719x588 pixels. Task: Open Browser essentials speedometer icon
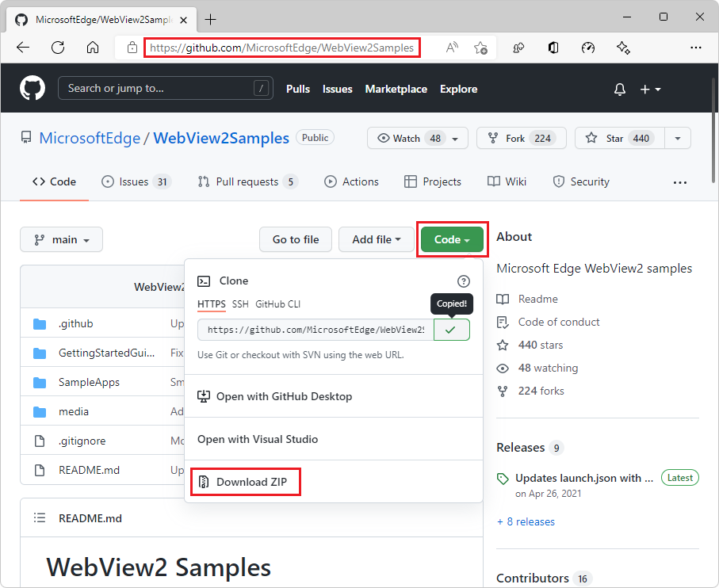pyautogui.click(x=587, y=48)
